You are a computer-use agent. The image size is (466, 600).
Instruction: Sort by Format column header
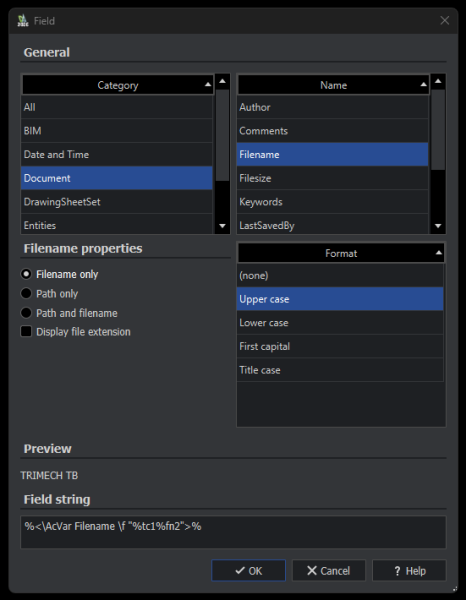[341, 253]
